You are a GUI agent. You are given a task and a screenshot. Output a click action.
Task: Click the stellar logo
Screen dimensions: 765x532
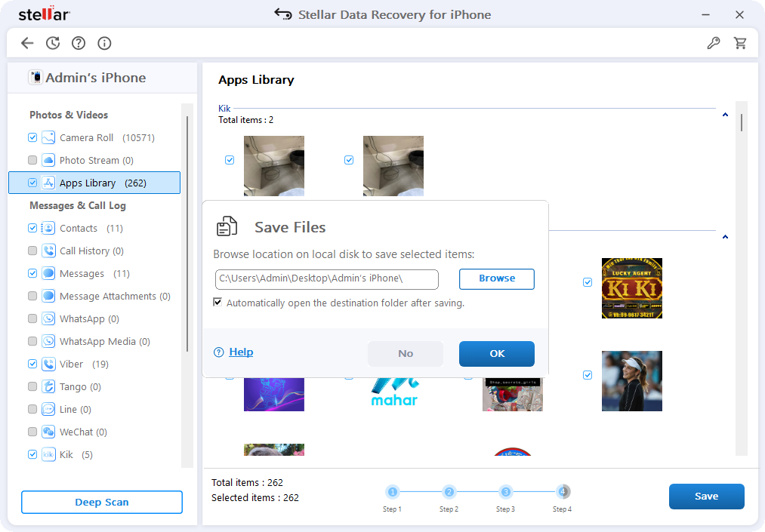coord(44,14)
